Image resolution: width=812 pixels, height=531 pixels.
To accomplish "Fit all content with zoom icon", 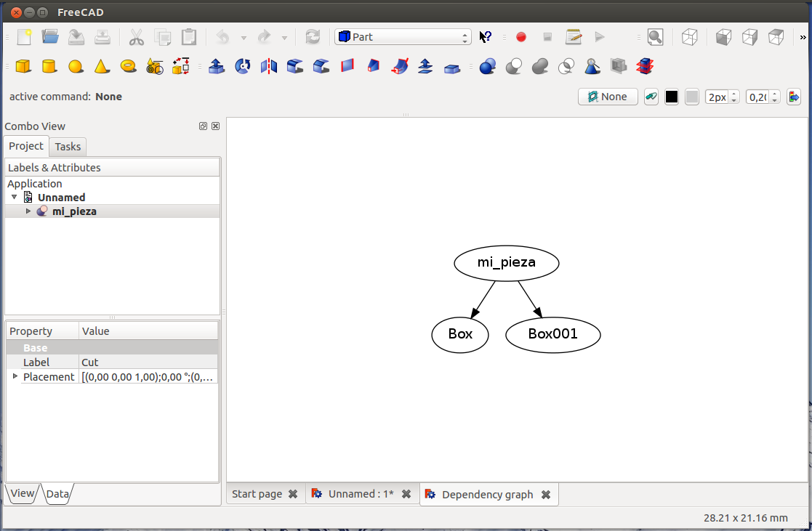I will point(655,37).
